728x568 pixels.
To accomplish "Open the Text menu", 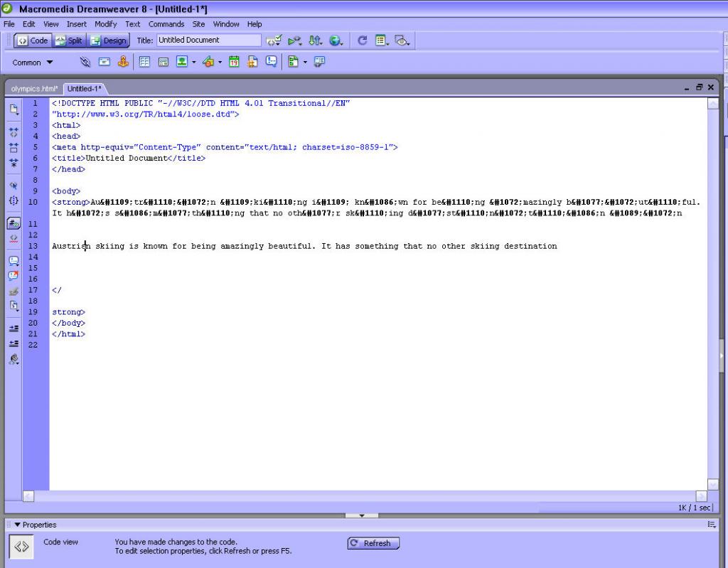I will click(x=132, y=24).
